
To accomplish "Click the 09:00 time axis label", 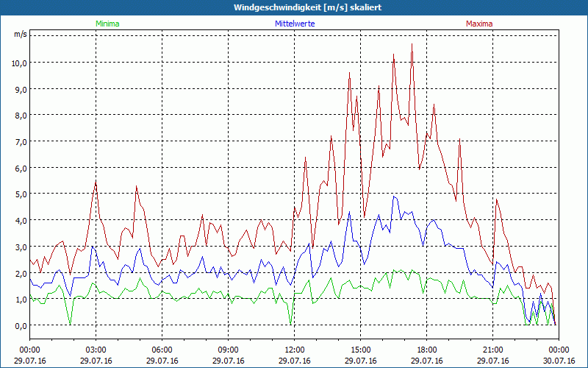I will (x=228, y=350).
